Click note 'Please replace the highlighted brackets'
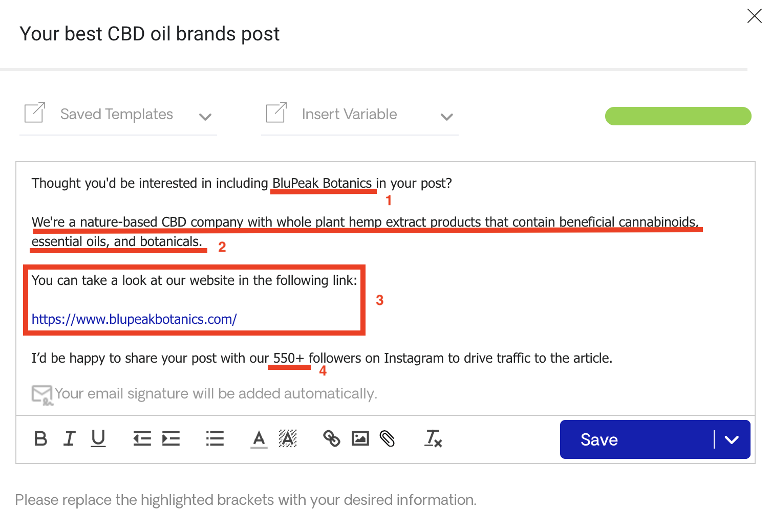Screen dimensions: 771x532 [246, 500]
